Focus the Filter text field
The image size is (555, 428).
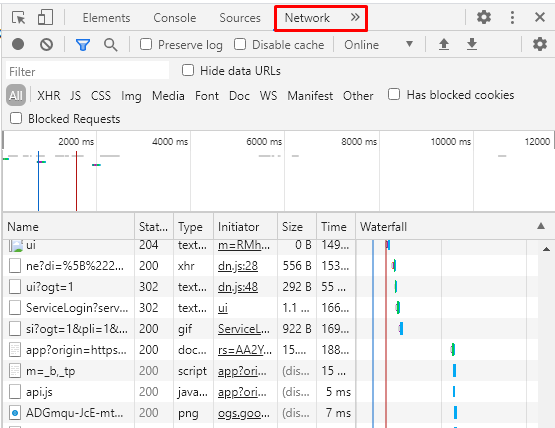pyautogui.click(x=87, y=72)
